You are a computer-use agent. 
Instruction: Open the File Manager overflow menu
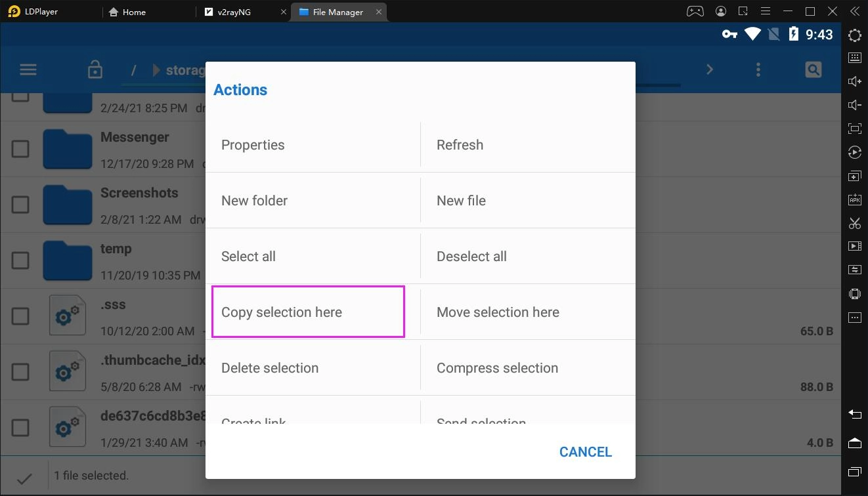click(x=758, y=69)
